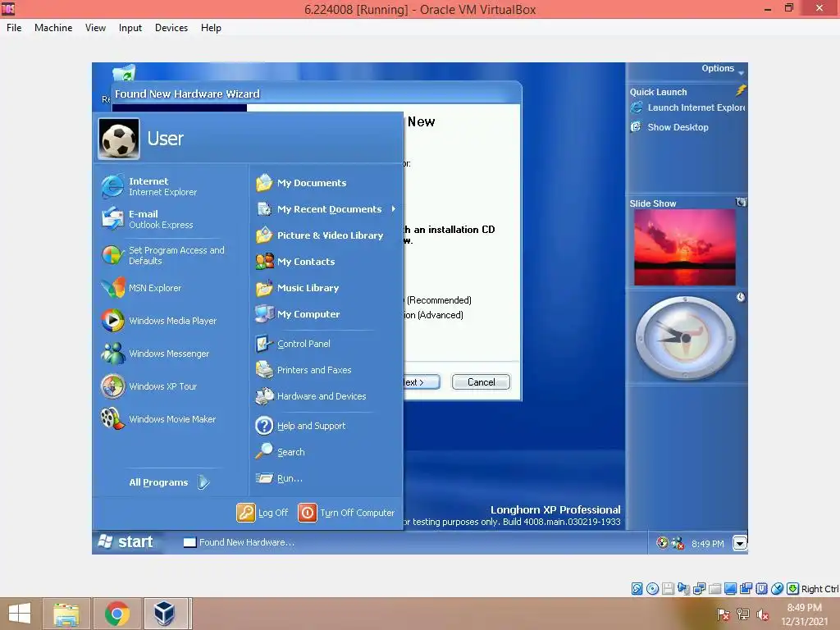Click VirtualBox shared folders status icon
Screen dimensions: 840x630
tap(714, 589)
